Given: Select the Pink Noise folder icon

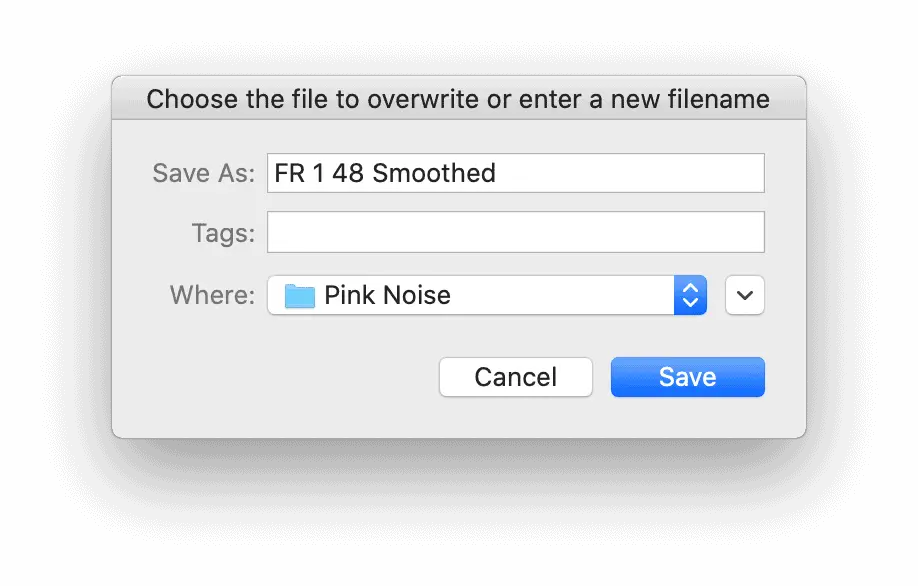Looking at the screenshot, I should [x=300, y=296].
